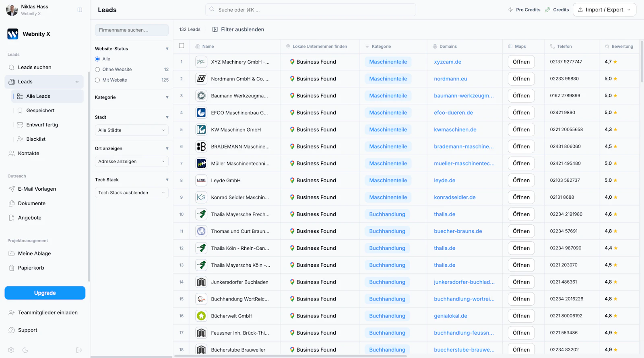Image resolution: width=644 pixels, height=358 pixels.
Task: Click Filter ausblenden
Action: (x=242, y=29)
